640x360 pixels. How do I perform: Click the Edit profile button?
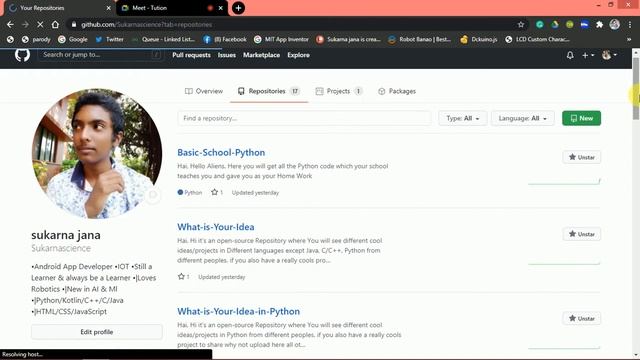coord(97,332)
